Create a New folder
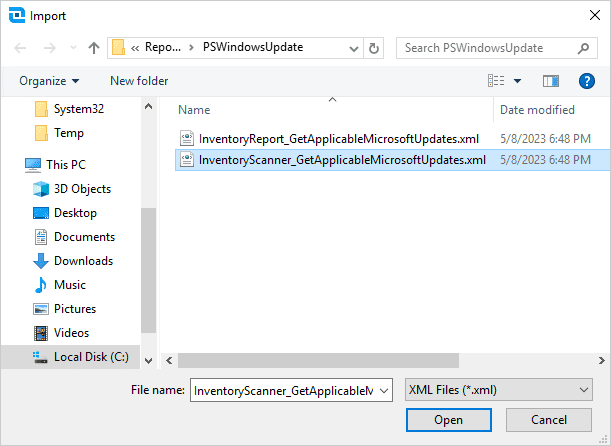 click(x=139, y=81)
